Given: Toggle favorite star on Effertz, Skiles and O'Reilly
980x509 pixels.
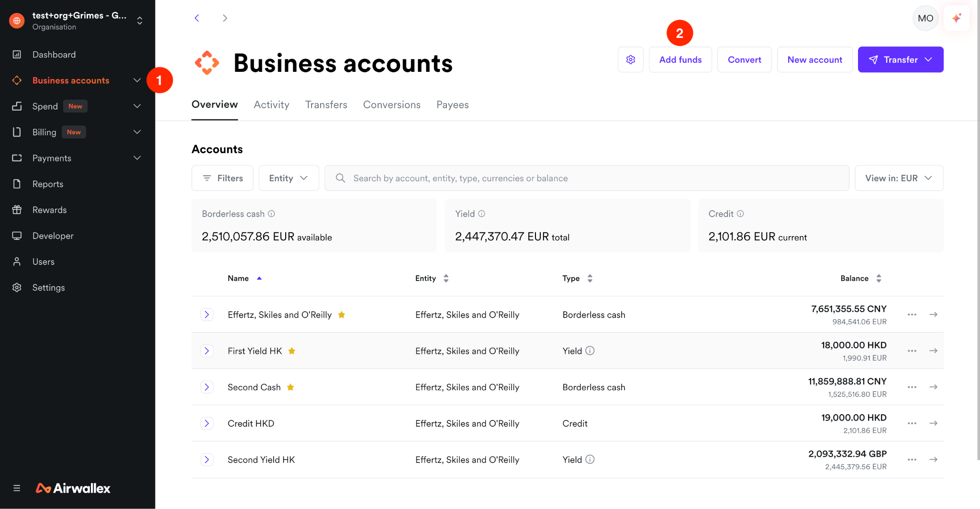Looking at the screenshot, I should [x=342, y=315].
